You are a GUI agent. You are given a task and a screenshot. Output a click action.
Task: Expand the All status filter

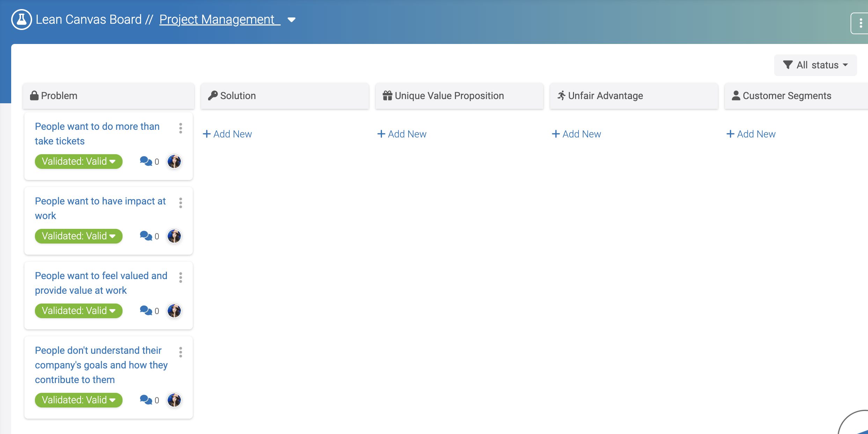tap(815, 65)
